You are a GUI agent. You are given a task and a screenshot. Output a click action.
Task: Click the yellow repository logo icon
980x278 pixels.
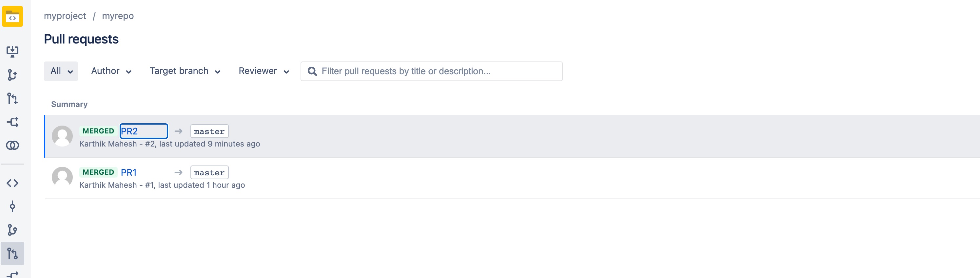[12, 16]
